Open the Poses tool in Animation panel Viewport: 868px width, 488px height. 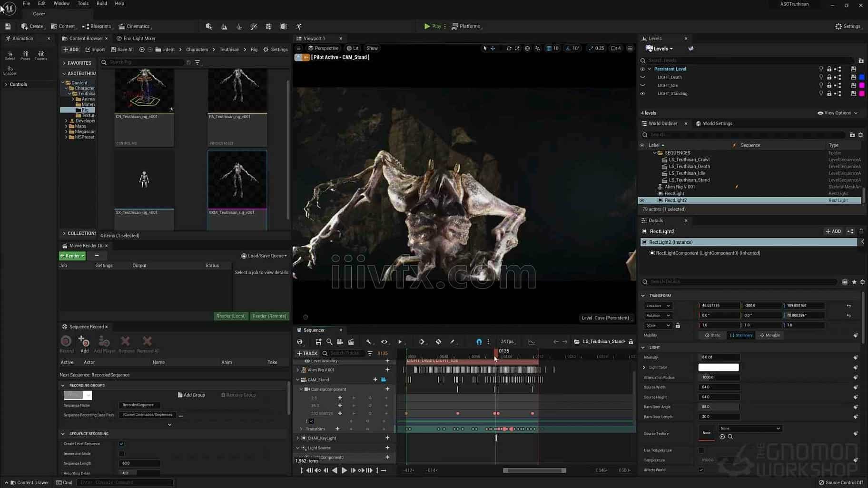(25, 56)
